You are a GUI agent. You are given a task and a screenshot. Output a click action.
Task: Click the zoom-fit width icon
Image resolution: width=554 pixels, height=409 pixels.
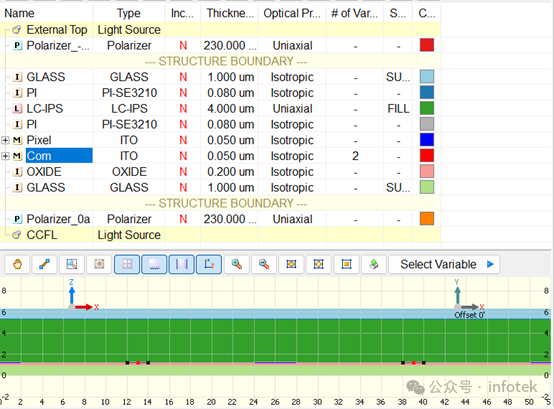pyautogui.click(x=291, y=264)
